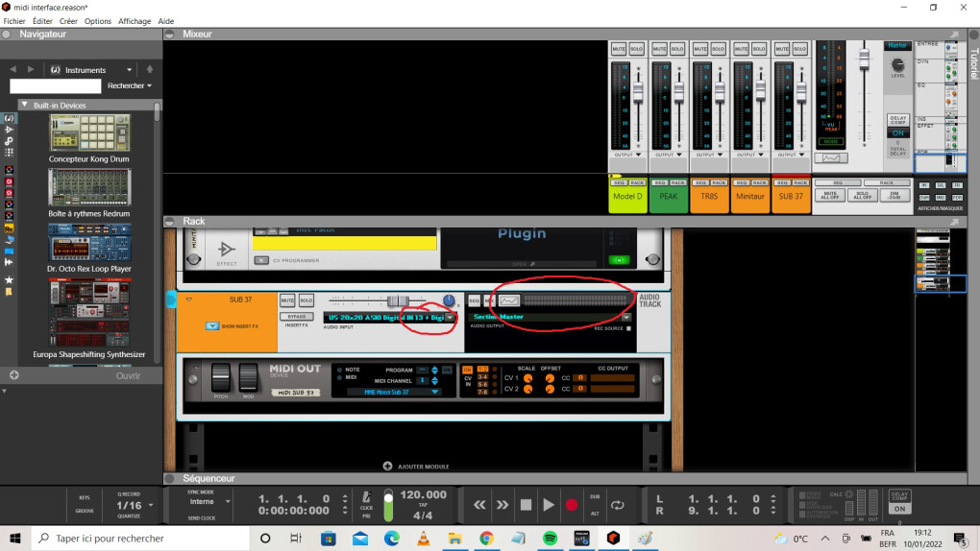Open the TR8S channel Output dropdown
Screen dimensions: 980x551
click(709, 155)
